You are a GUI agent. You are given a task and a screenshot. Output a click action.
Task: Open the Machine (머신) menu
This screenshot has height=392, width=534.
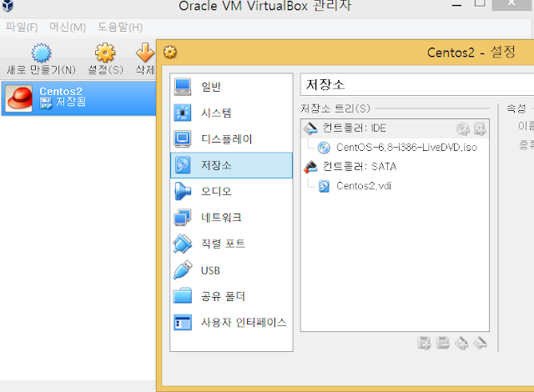pyautogui.click(x=68, y=27)
